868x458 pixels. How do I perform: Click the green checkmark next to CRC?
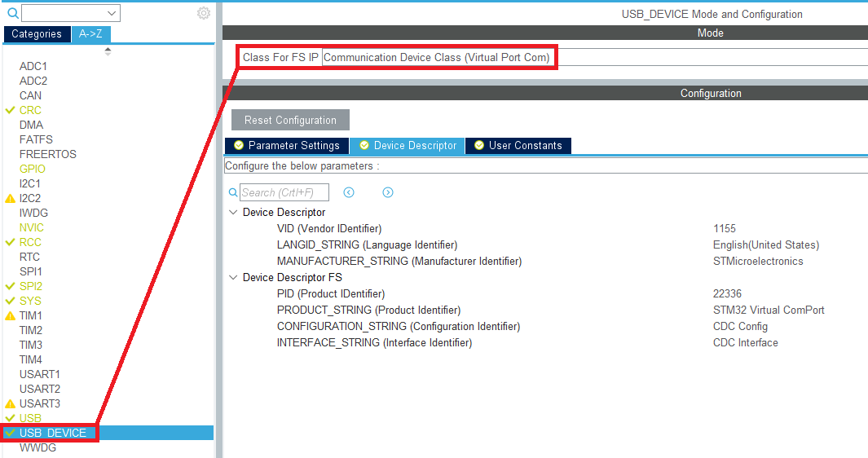[10, 110]
